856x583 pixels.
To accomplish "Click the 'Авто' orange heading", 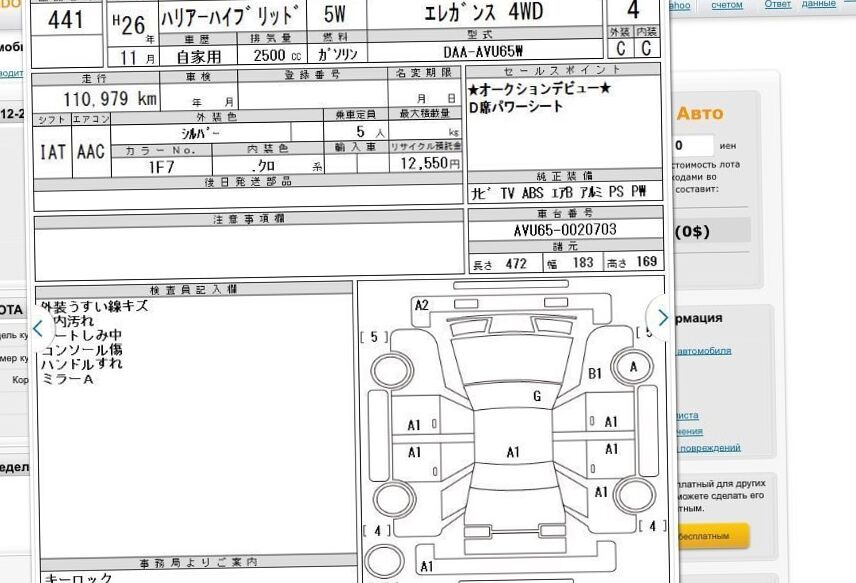I will pos(700,114).
